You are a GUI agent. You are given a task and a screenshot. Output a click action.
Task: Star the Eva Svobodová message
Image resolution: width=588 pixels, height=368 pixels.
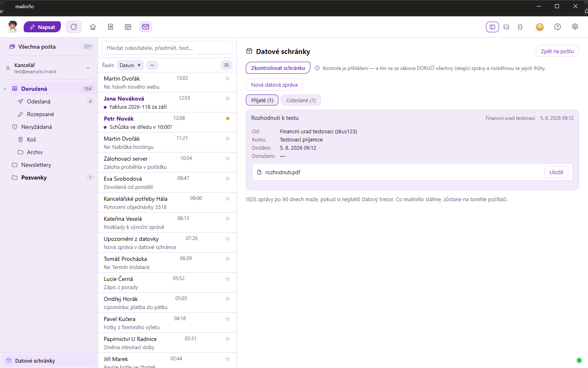pyautogui.click(x=228, y=178)
